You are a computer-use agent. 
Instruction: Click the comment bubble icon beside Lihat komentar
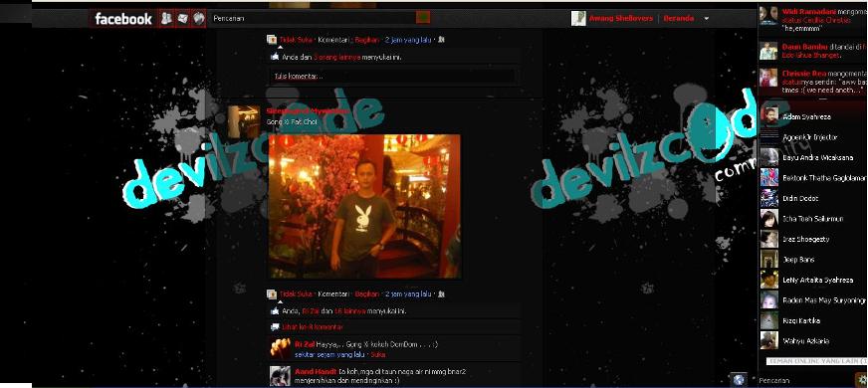click(x=275, y=327)
